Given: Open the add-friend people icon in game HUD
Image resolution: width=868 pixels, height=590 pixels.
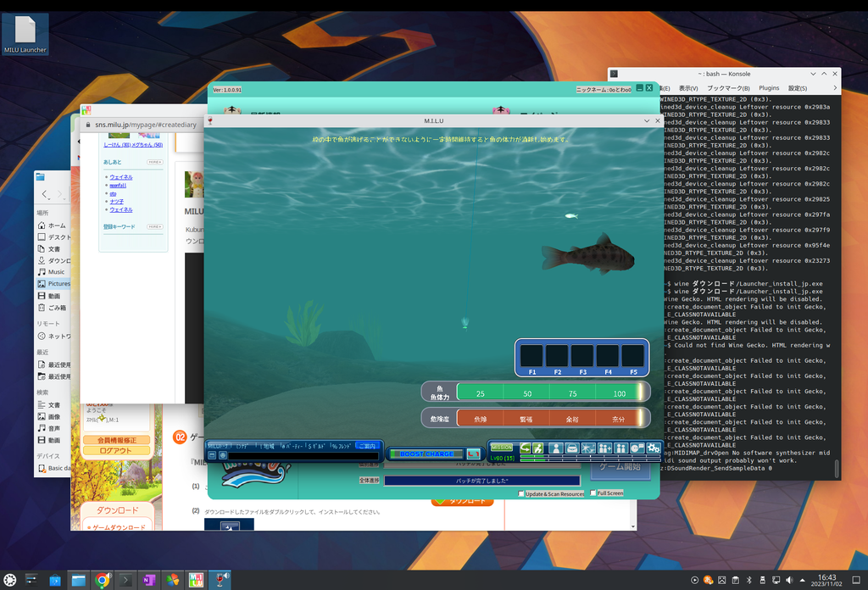Looking at the screenshot, I should 604,448.
